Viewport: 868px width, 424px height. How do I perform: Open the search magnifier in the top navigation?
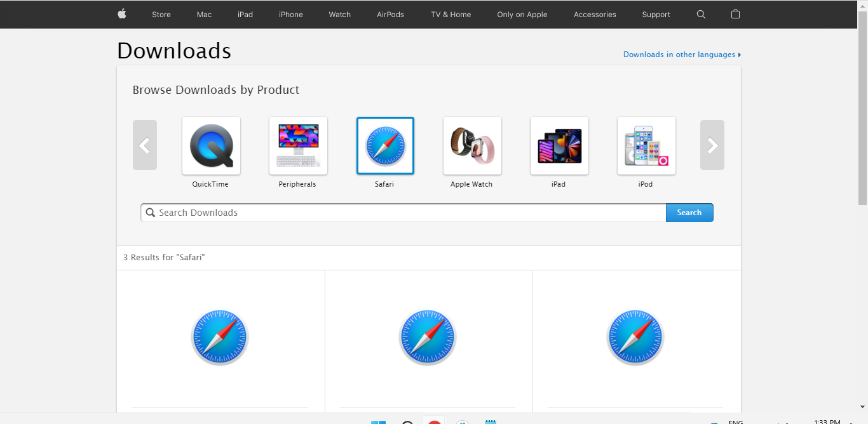(701, 14)
